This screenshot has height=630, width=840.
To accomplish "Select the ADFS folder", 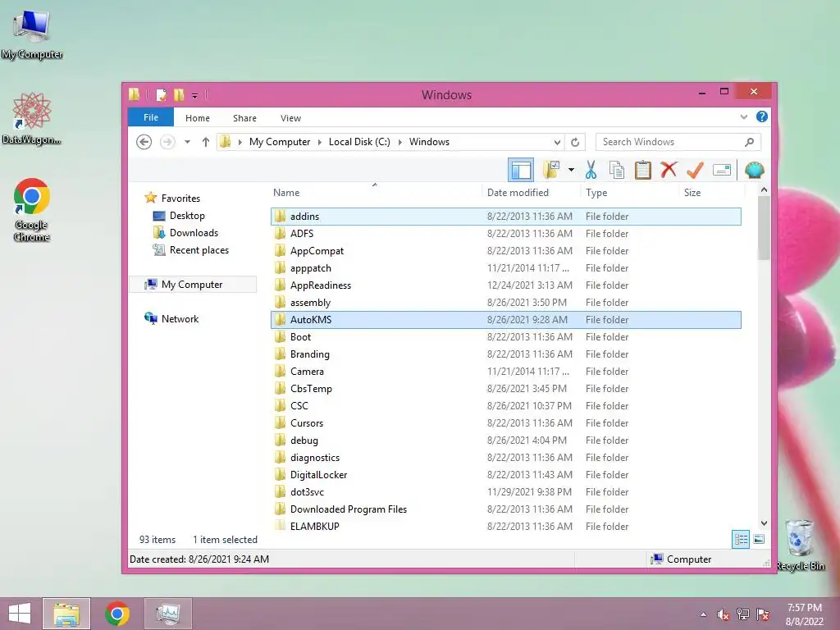I will pyautogui.click(x=506, y=234).
